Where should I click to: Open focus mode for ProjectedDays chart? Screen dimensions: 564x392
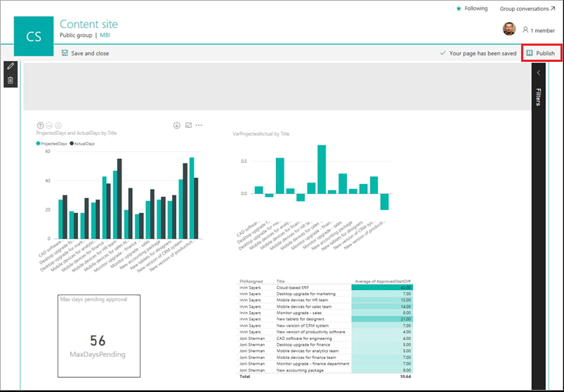pos(188,125)
